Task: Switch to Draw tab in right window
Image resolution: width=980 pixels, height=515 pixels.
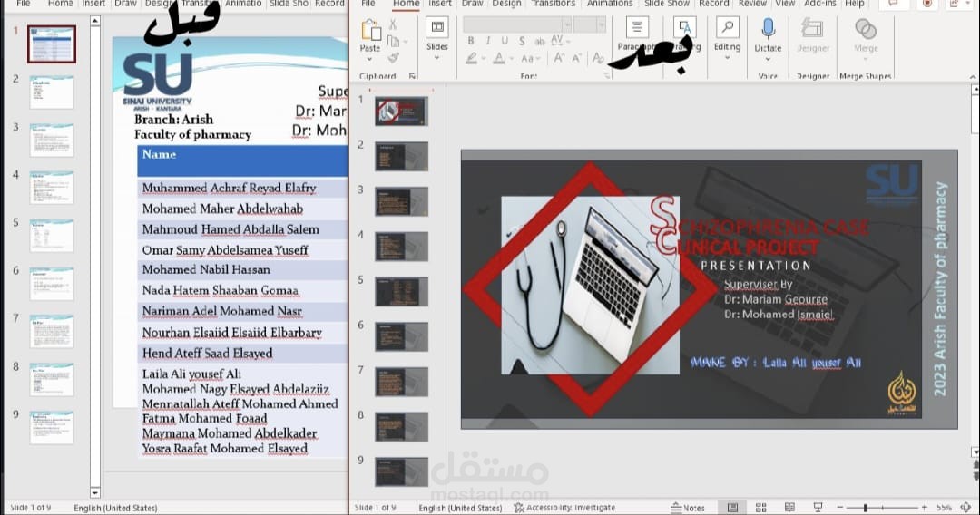Action: click(x=473, y=4)
